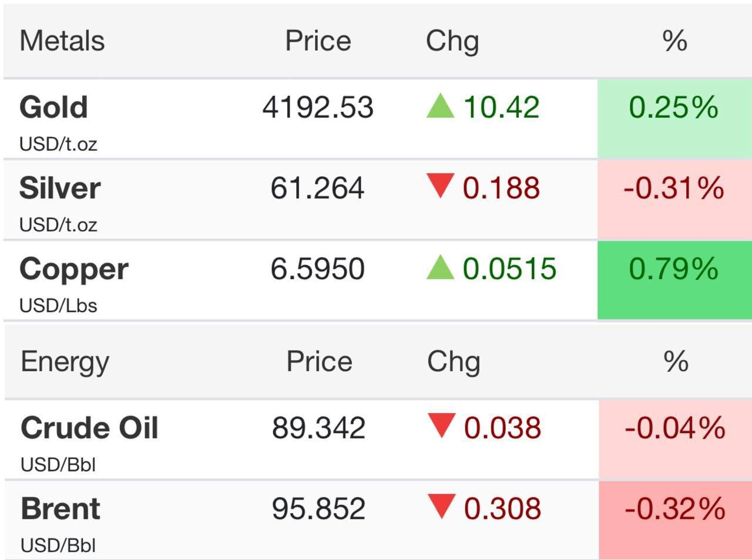The width and height of the screenshot is (752, 560).
Task: Open the Silver commodity link
Action: (x=60, y=188)
